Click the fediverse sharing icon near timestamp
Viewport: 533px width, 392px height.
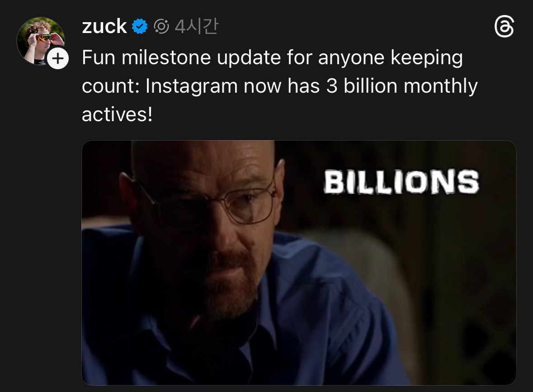161,27
